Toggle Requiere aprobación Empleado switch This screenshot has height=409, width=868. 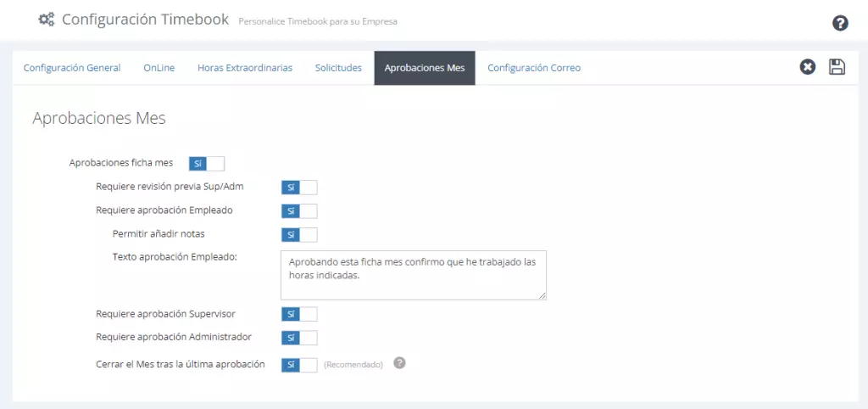tap(299, 211)
